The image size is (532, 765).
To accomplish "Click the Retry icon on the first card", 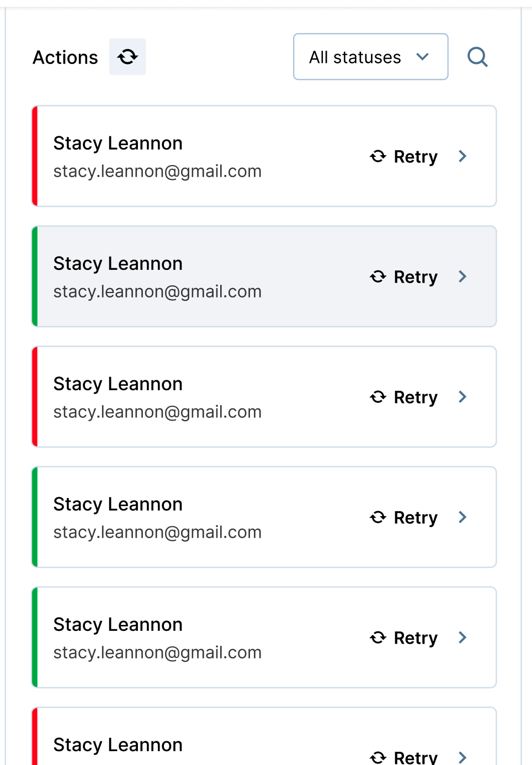I will 378,157.
